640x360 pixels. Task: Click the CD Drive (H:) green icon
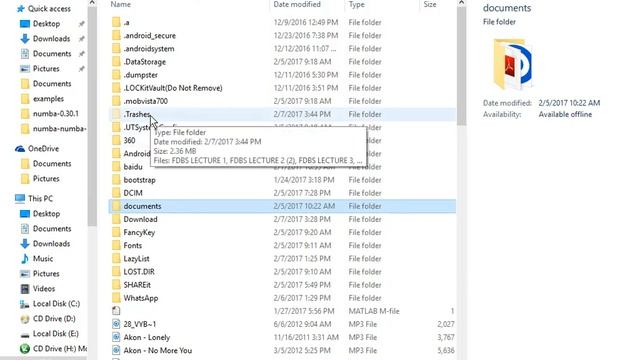coord(25,349)
